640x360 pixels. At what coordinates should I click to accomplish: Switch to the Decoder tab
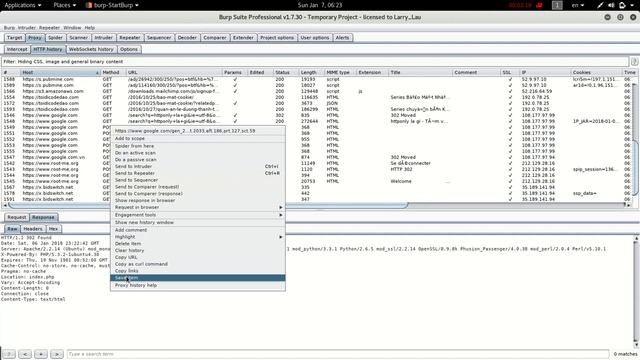coord(187,38)
